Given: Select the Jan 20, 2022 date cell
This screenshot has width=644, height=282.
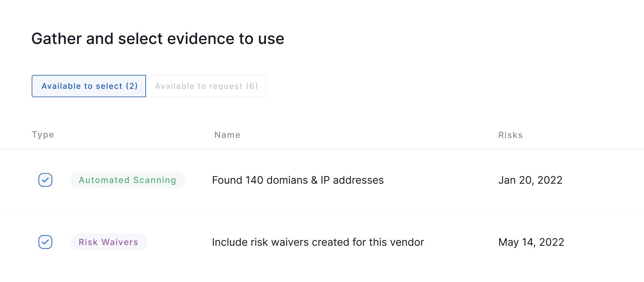Looking at the screenshot, I should pyautogui.click(x=530, y=180).
